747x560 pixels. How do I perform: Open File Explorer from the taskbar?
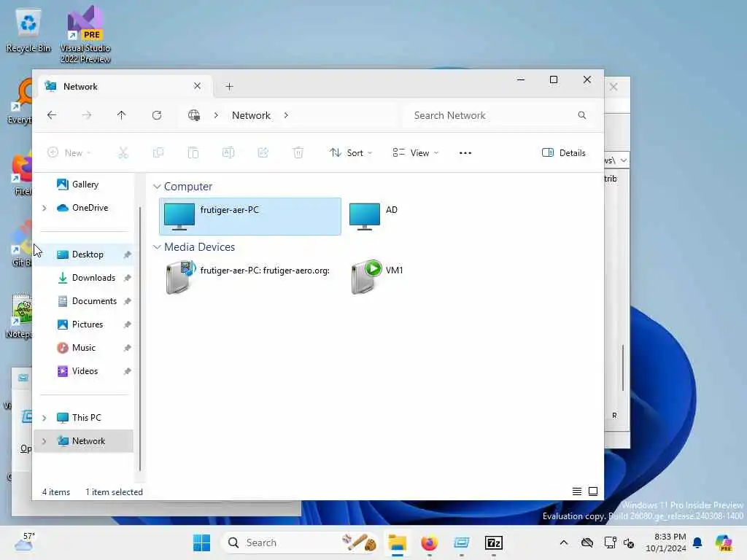(397, 542)
